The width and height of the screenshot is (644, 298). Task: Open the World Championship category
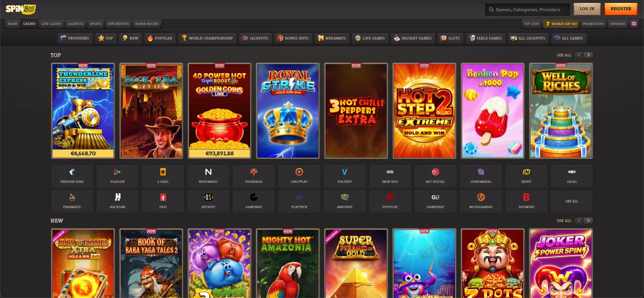coord(207,38)
